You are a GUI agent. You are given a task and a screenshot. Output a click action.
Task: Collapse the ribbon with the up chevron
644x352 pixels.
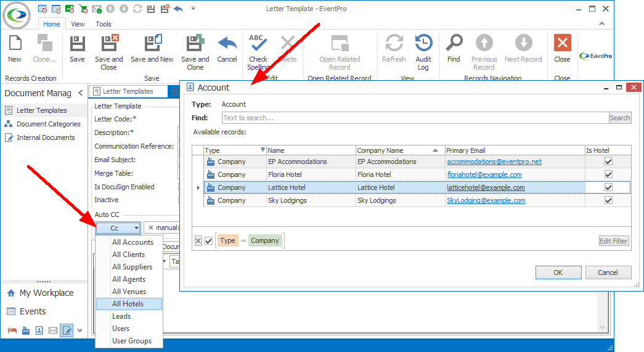pyautogui.click(x=601, y=24)
